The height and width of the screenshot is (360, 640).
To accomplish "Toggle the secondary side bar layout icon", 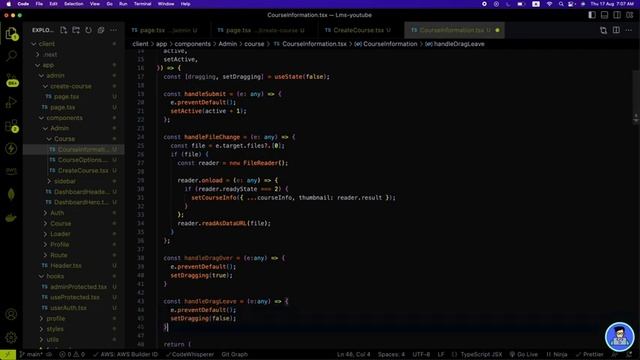I will pos(617,15).
